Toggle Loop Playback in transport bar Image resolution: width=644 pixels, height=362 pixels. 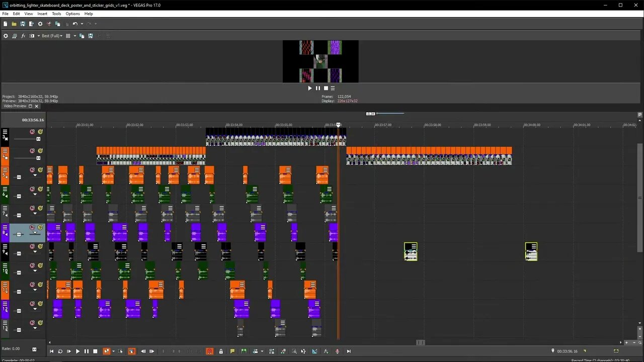coord(60,351)
